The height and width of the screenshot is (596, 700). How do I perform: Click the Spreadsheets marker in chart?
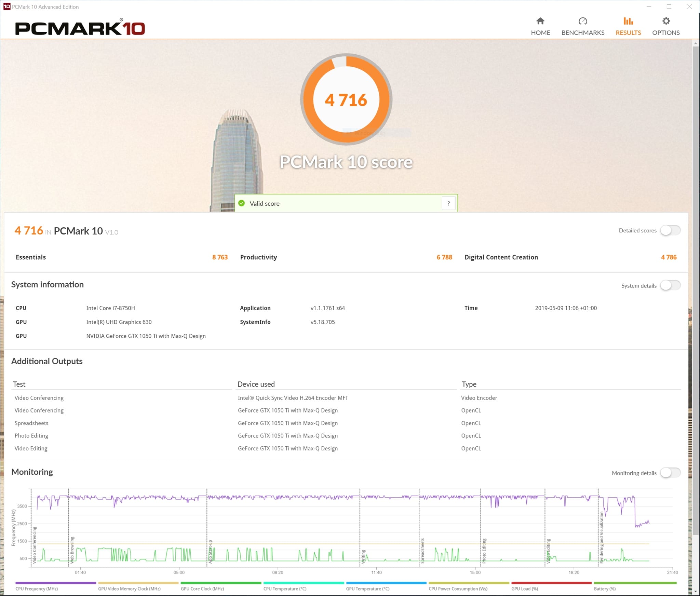tap(422, 551)
